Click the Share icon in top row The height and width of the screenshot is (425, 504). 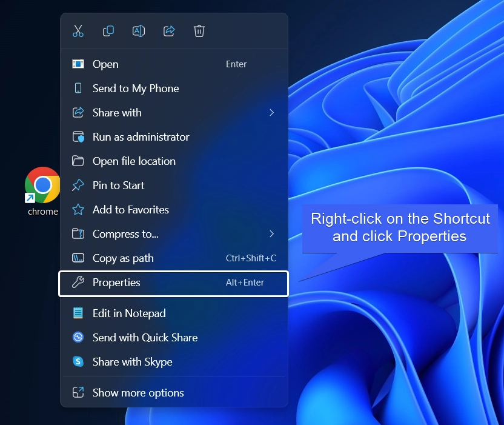pyautogui.click(x=169, y=31)
